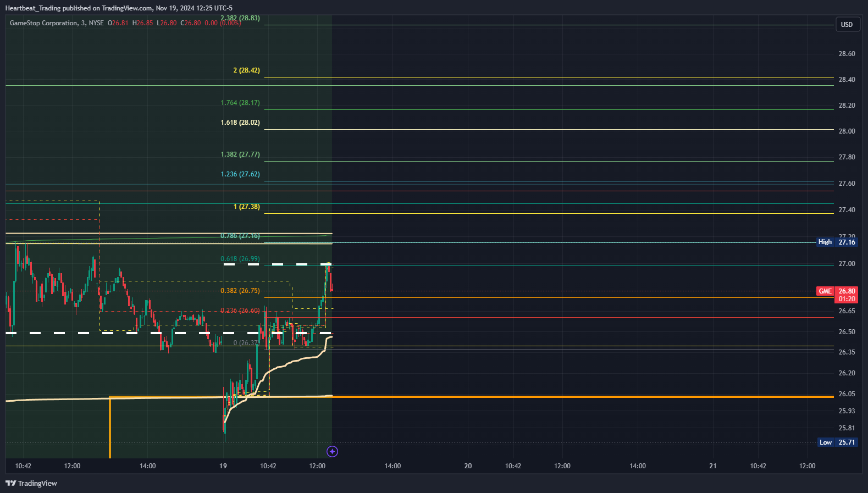The width and height of the screenshot is (868, 493).
Task: Click 26.05 on the price scale
Action: point(847,394)
